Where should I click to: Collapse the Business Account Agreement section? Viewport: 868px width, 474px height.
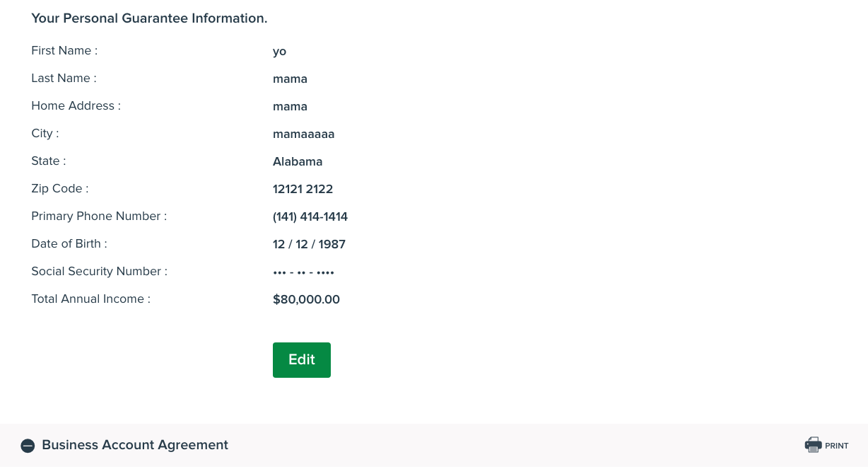point(28,446)
